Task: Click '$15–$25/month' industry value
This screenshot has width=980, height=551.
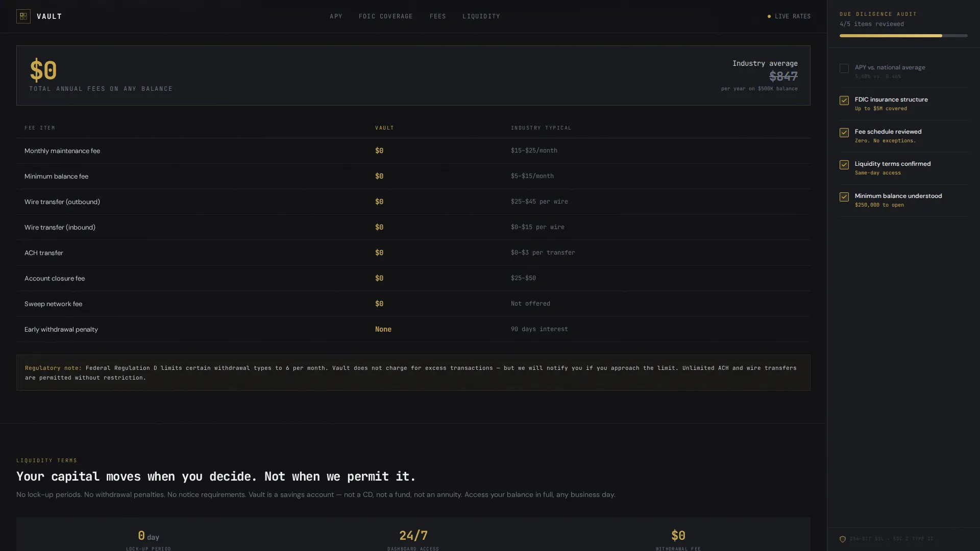Action: pos(534,151)
